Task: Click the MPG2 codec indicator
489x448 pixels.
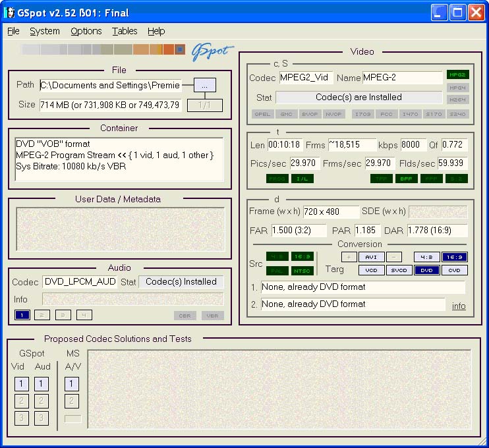Action: tap(457, 75)
